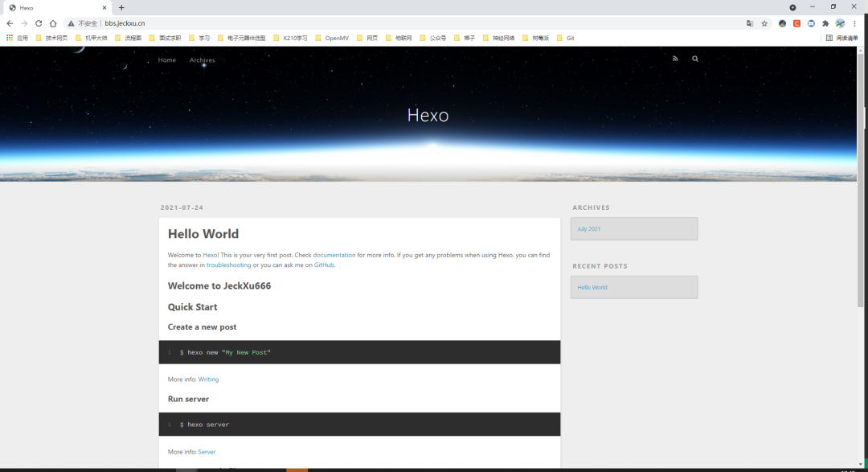Screen dimensions: 868x472
Task: Open the 应用 apps shortcut
Action: [17, 39]
